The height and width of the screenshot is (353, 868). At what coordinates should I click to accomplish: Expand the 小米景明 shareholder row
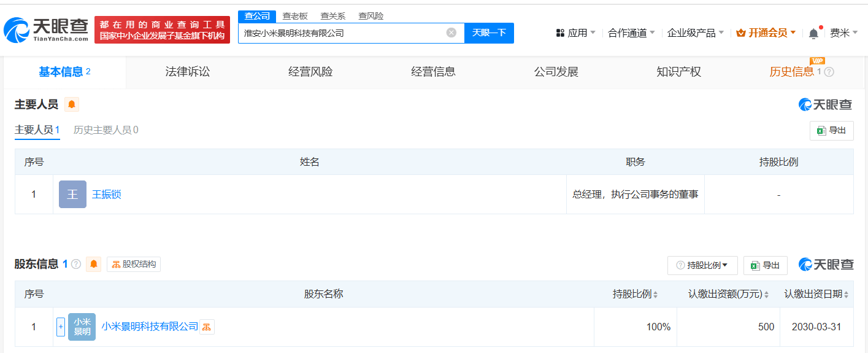click(60, 327)
